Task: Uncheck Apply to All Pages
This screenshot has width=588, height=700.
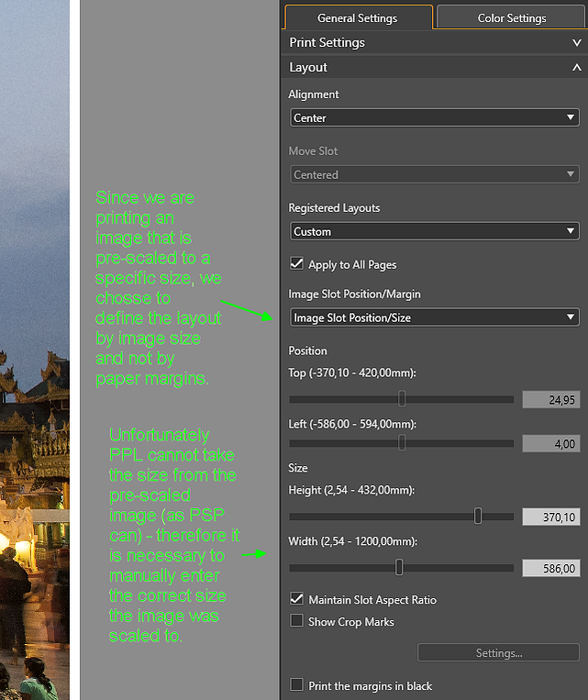Action: (x=297, y=263)
